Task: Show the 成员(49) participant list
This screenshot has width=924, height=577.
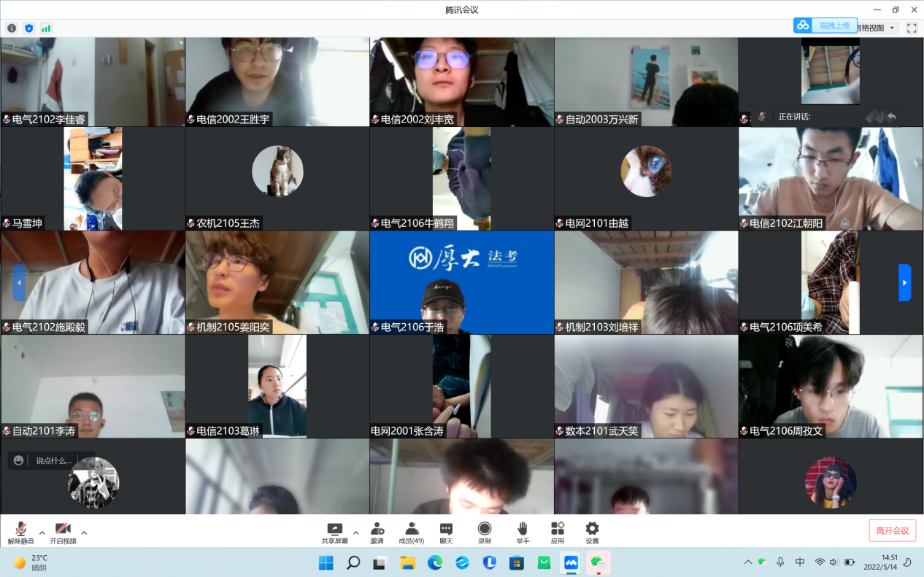Action: 412,533
